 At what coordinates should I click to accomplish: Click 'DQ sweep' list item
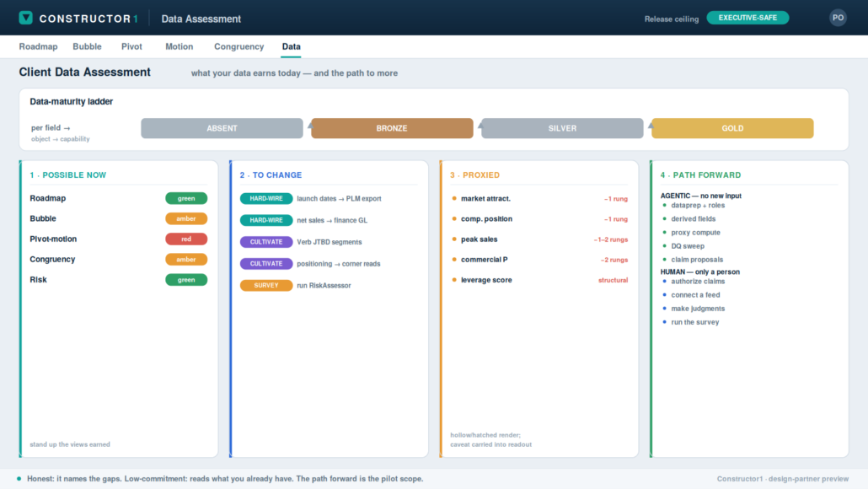tap(688, 246)
